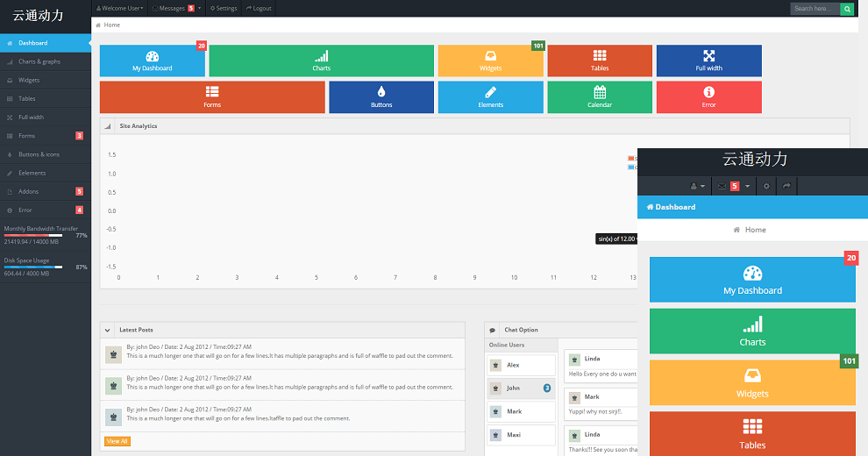The height and width of the screenshot is (456, 868).
Task: Open the Calendar tile
Action: [600, 96]
